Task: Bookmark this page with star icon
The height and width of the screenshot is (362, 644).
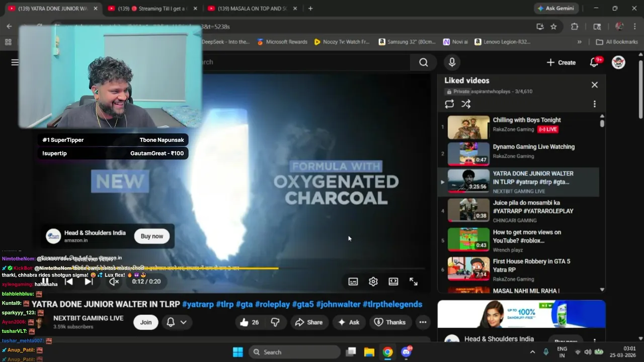Action: coord(553,27)
